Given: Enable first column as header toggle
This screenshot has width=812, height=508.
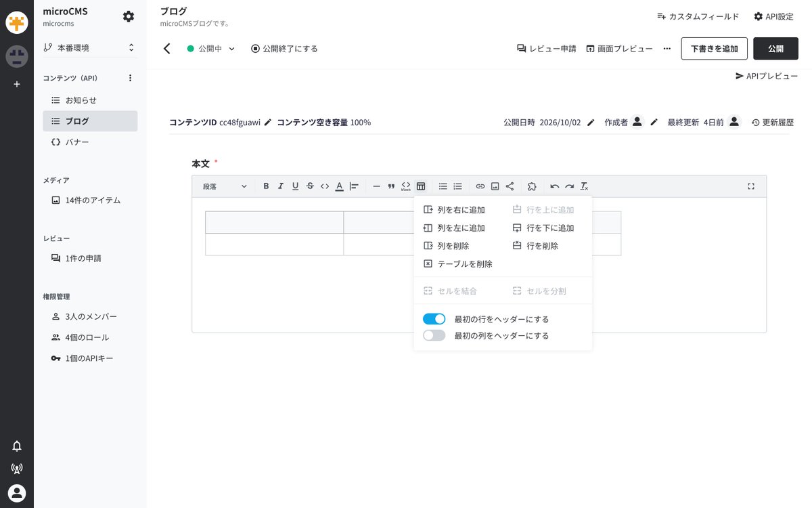Looking at the screenshot, I should 434,335.
